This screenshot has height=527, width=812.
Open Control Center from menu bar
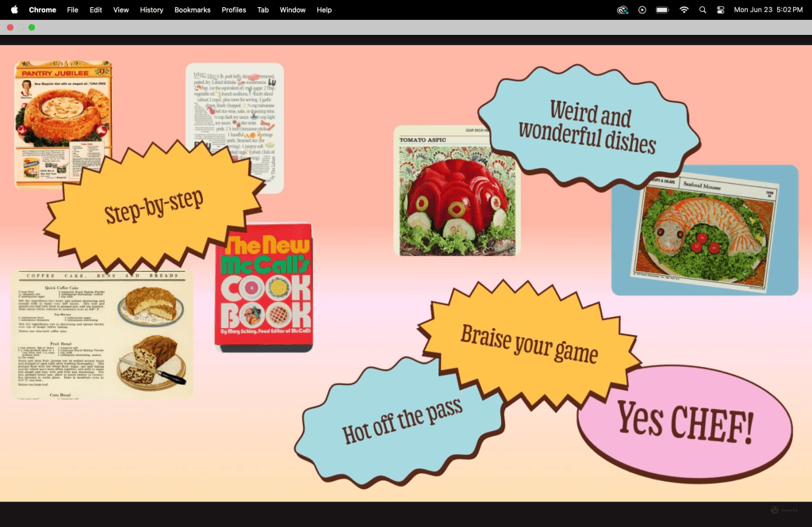[721, 10]
